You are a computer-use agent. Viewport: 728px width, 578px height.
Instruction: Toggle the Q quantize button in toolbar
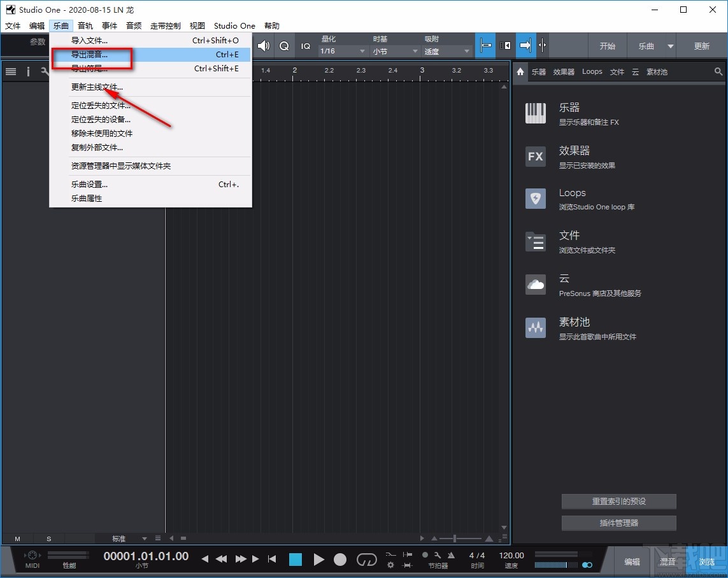point(284,45)
